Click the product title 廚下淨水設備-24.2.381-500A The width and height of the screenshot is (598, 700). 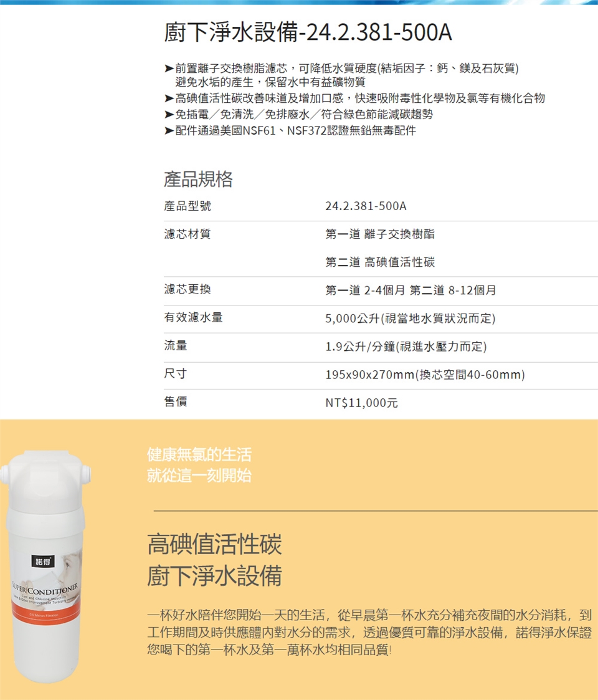point(308,32)
